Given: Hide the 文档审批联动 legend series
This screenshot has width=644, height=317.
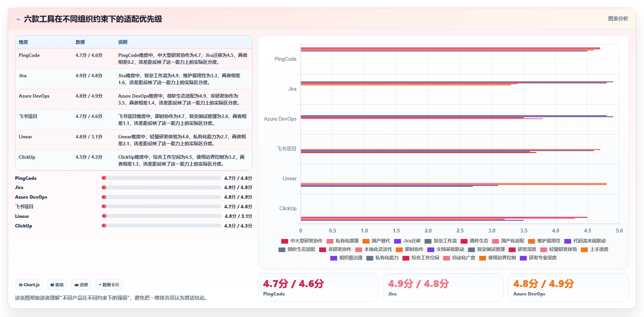Looking at the screenshot, I should 446,249.
